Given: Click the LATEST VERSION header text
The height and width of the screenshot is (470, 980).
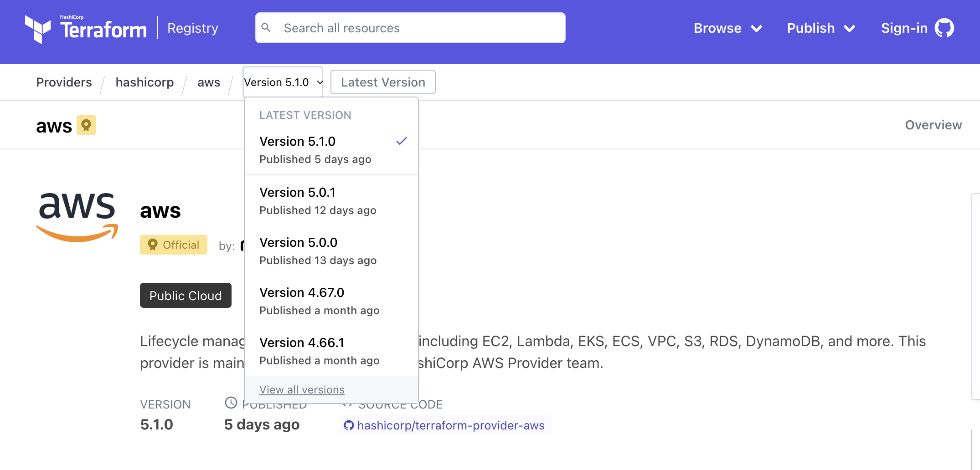Looking at the screenshot, I should click(305, 115).
